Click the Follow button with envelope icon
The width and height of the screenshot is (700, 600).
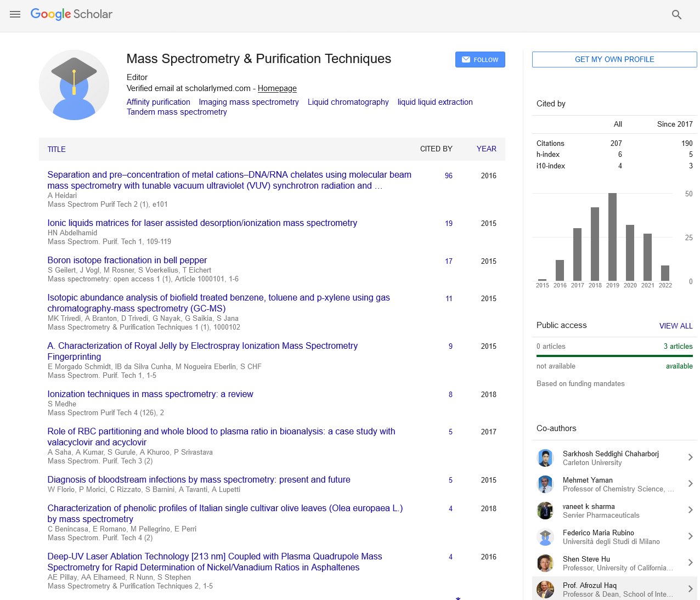click(480, 60)
